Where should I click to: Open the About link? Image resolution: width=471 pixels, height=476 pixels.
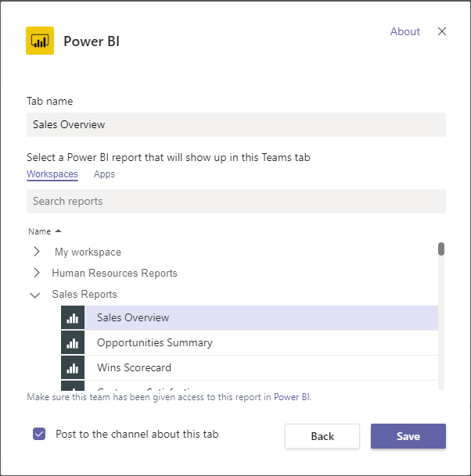click(x=405, y=31)
